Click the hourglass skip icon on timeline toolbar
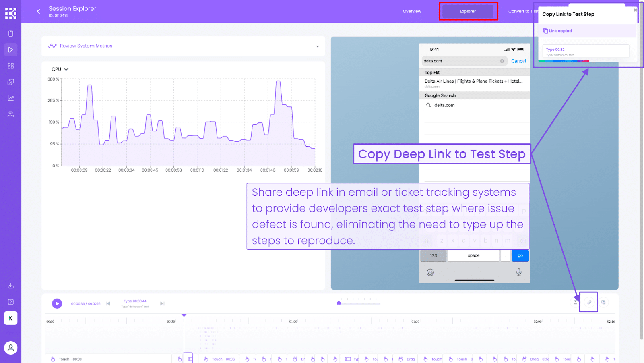 [575, 302]
